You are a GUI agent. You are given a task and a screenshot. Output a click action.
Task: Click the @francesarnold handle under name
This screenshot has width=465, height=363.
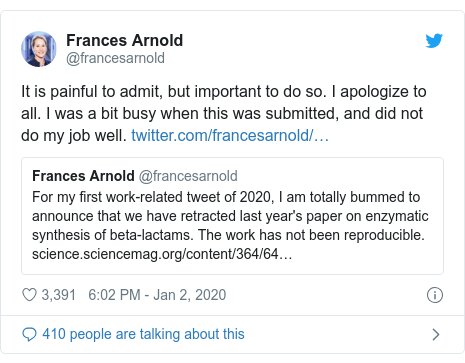[115, 58]
